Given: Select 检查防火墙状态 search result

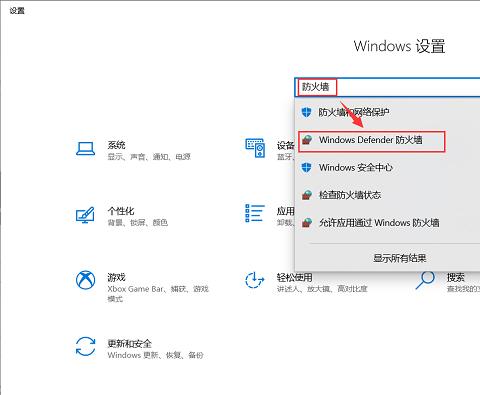Looking at the screenshot, I should tap(387, 195).
